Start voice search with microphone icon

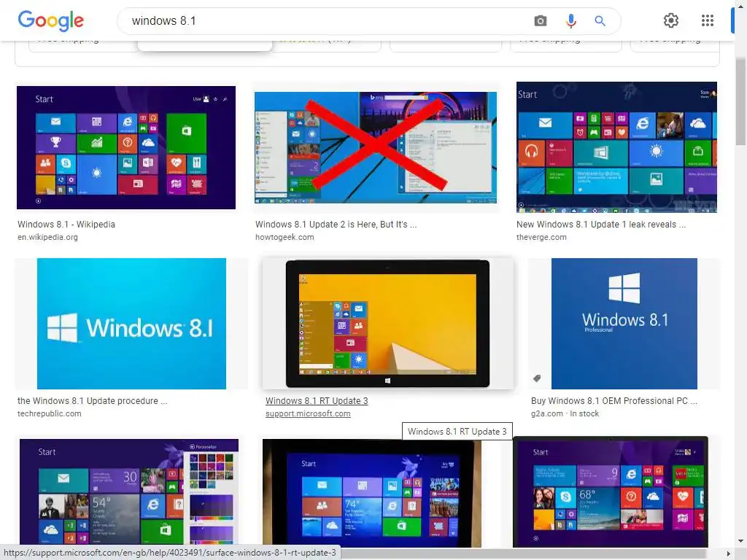tap(570, 21)
